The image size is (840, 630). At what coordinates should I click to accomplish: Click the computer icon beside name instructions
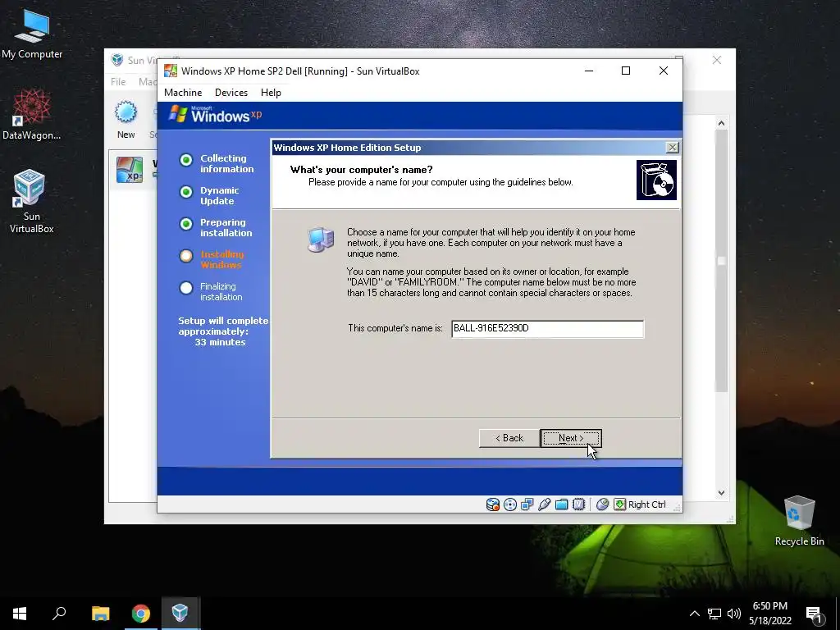click(321, 240)
